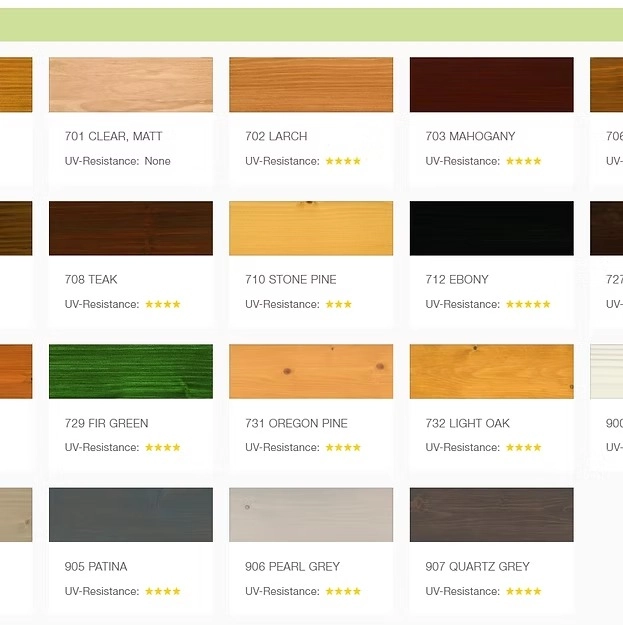Pick the 907 Quartz Grey swatch
Viewport: 623px width, 625px height.
point(491,515)
